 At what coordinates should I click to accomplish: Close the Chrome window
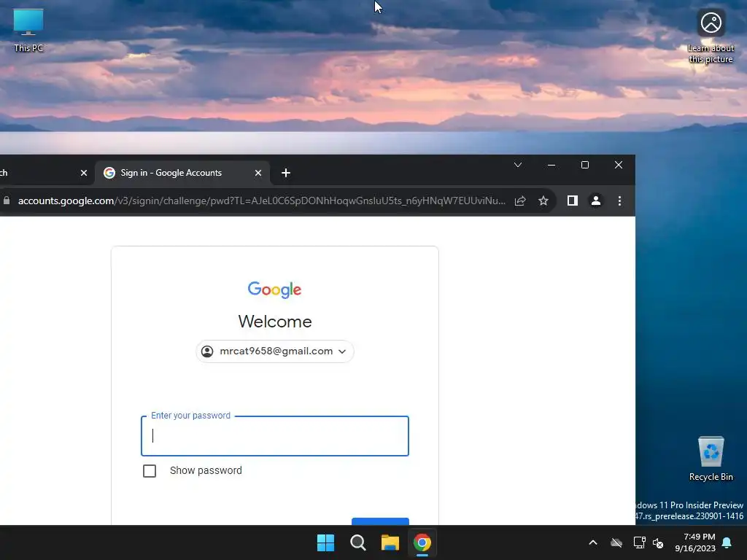[619, 165]
